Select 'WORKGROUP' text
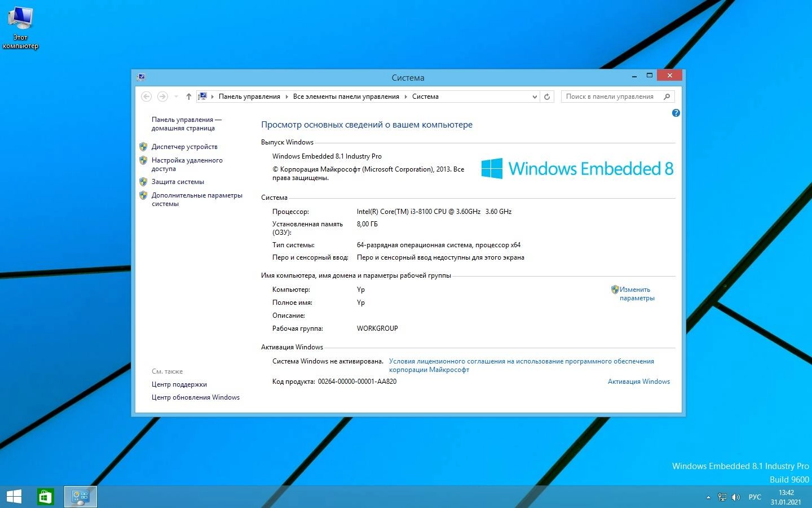 click(x=377, y=329)
